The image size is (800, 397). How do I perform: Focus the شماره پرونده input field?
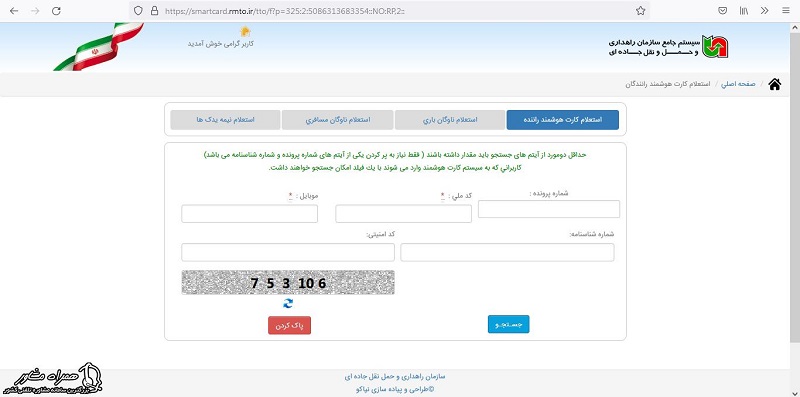(548, 209)
